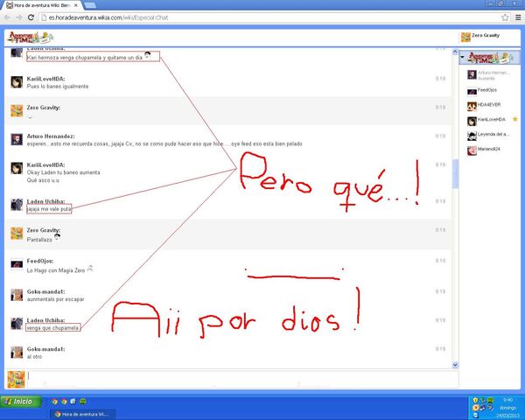The width and height of the screenshot is (525, 420).
Task: Click the message 'Lo Hago con Magia Zero'
Action: pyautogui.click(x=56, y=270)
